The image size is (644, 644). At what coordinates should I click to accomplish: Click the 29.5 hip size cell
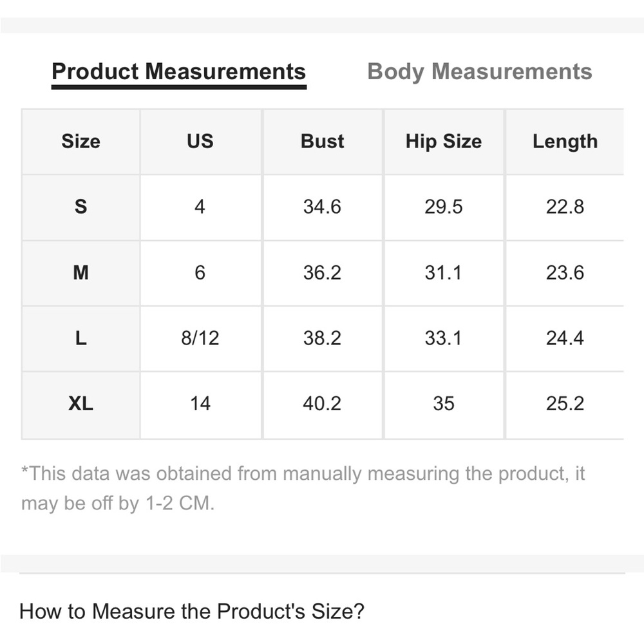[x=443, y=207]
